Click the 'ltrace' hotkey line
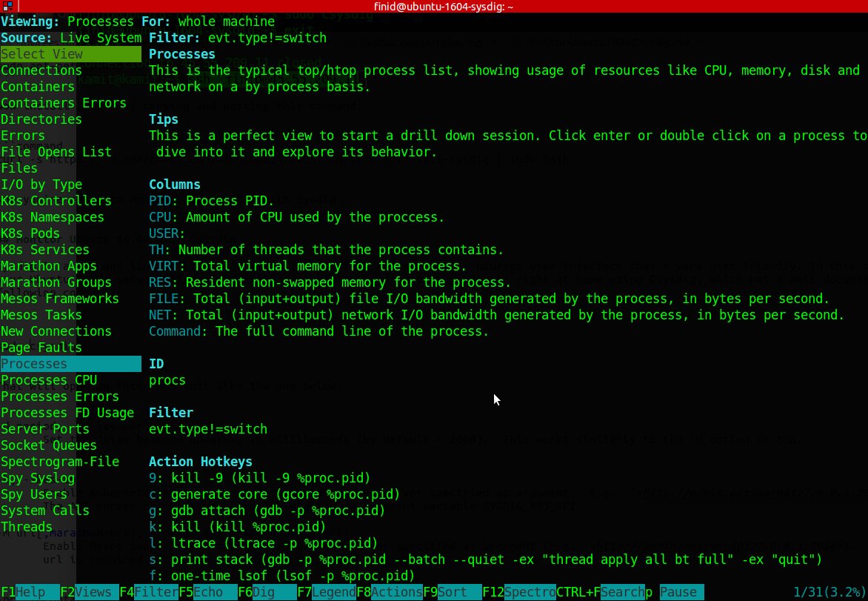This screenshot has width=868, height=601. pos(264,543)
